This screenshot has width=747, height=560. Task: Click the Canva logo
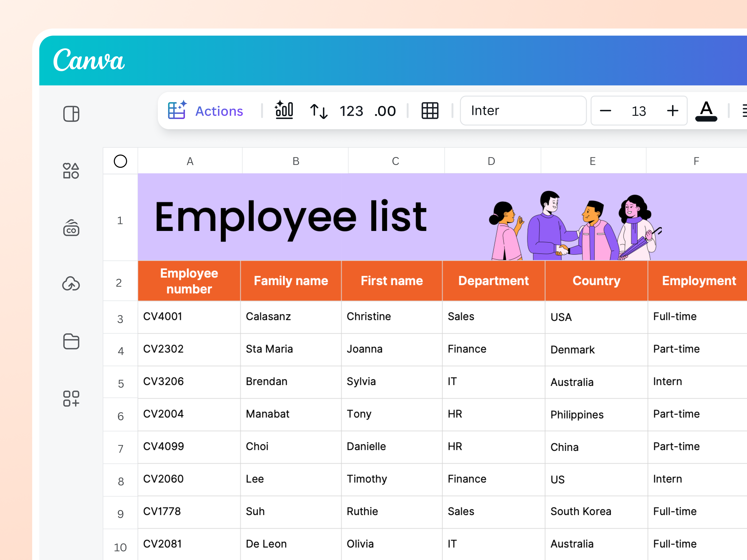click(x=89, y=60)
